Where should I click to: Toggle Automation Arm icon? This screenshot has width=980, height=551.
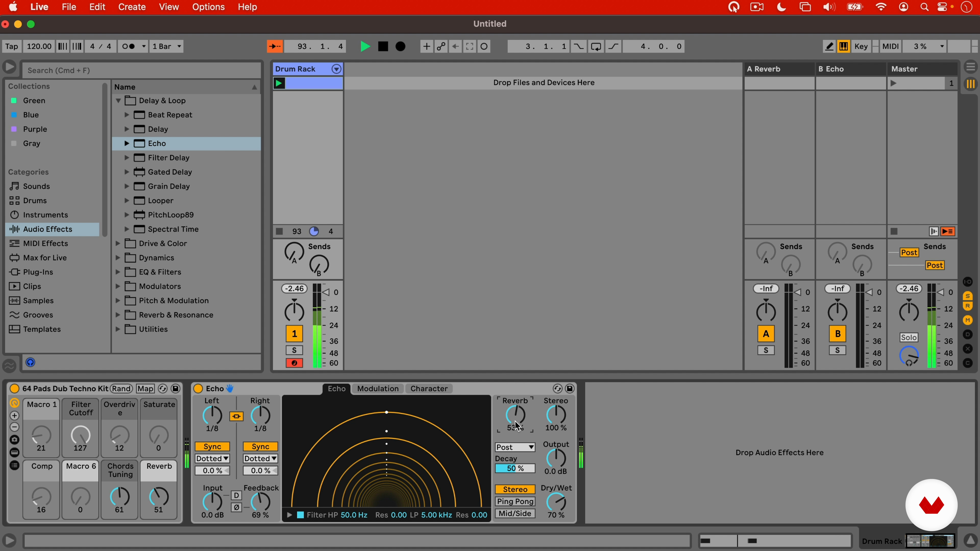pyautogui.click(x=441, y=46)
